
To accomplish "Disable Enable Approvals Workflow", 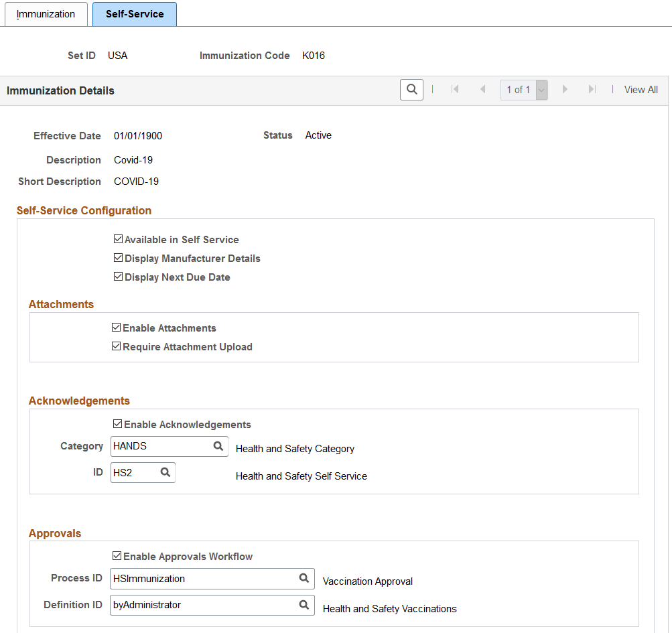I will click(118, 556).
